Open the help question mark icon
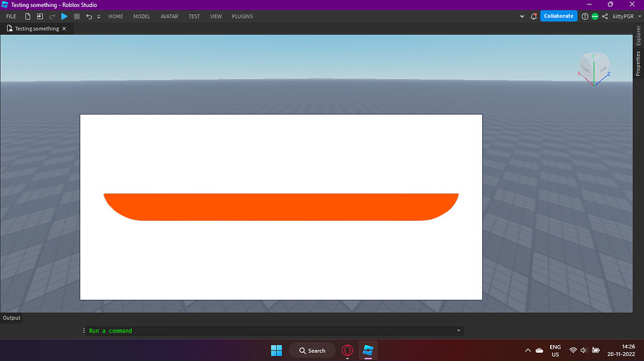This screenshot has width=644, height=361. coord(584,16)
